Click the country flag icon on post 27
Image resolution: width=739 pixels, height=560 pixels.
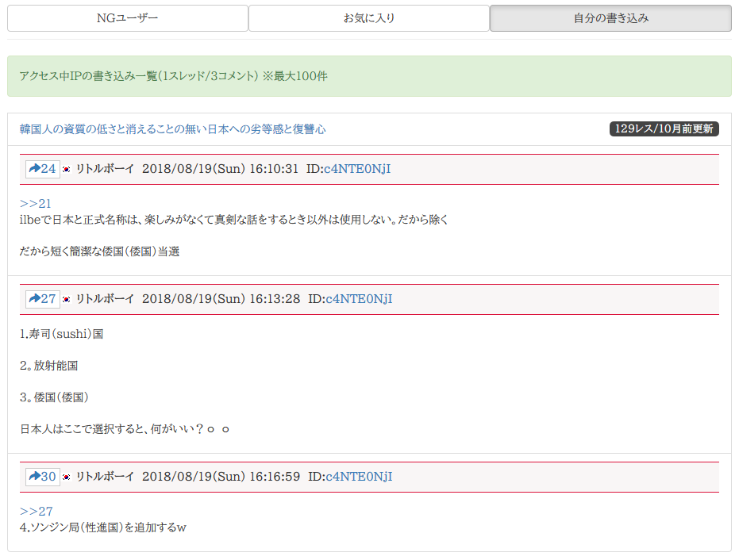pos(67,300)
